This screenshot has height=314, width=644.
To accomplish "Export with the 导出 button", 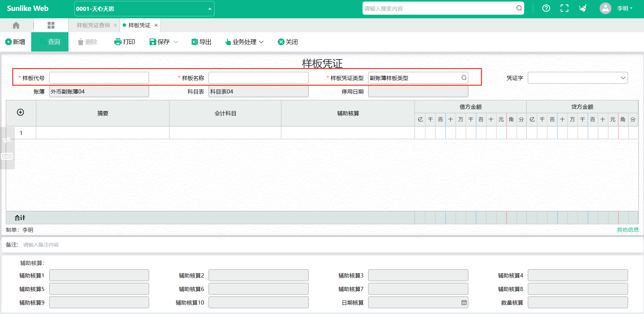I will 201,42.
